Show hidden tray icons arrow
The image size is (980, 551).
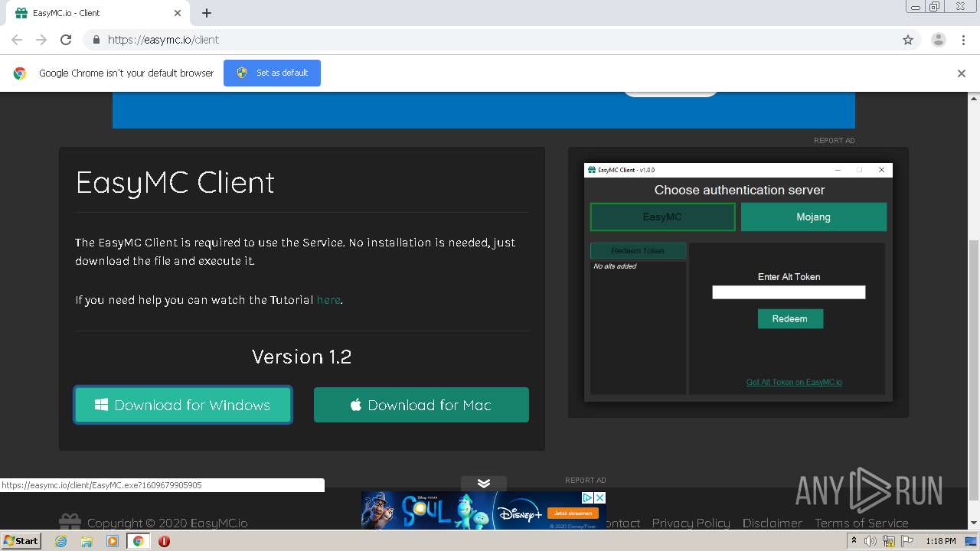coord(854,541)
